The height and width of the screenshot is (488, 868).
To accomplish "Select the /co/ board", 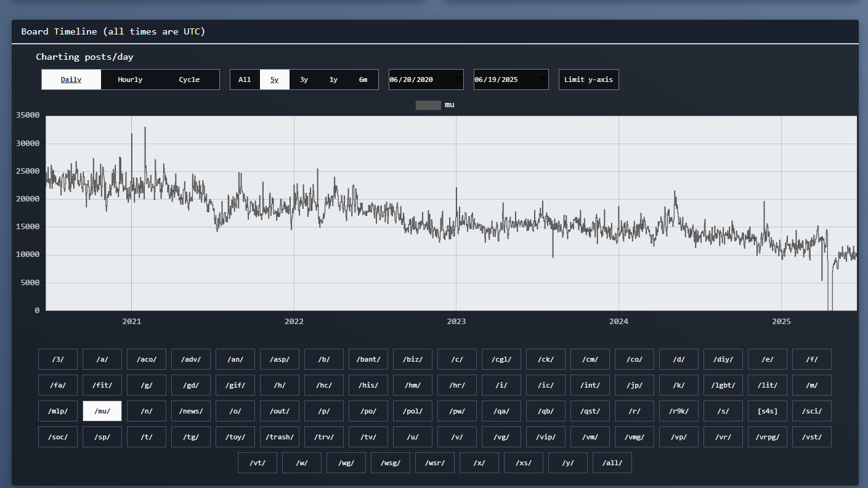I will [635, 359].
